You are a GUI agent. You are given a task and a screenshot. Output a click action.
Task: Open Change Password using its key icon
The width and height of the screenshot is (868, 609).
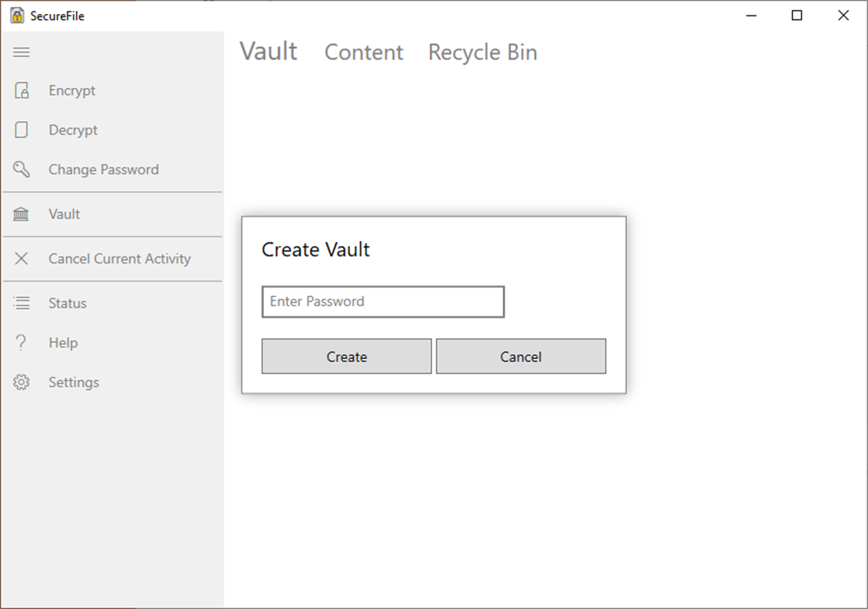[21, 169]
